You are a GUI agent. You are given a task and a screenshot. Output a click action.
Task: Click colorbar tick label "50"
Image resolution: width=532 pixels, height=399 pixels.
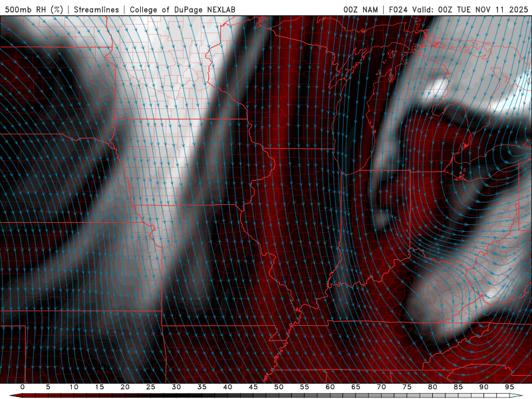coord(279,387)
